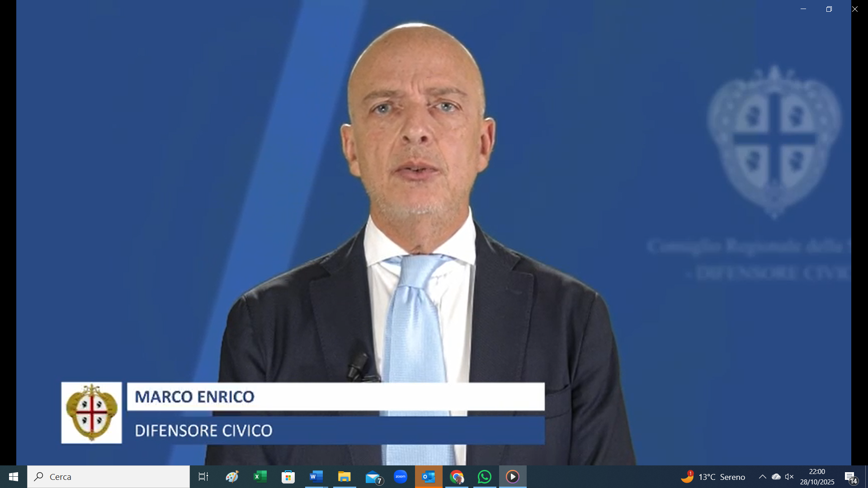
Task: Open WhatsApp from the taskbar
Action: point(485,477)
